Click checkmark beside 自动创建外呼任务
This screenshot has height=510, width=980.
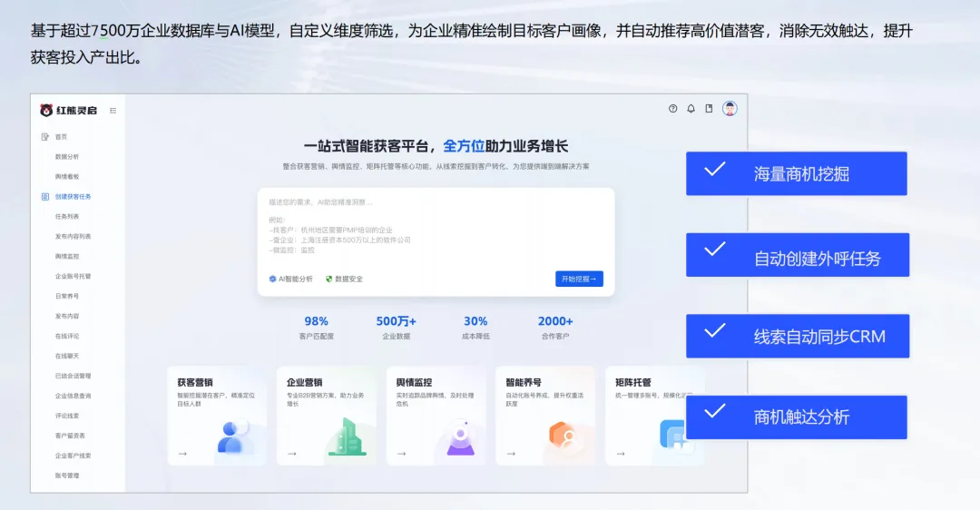(x=715, y=250)
